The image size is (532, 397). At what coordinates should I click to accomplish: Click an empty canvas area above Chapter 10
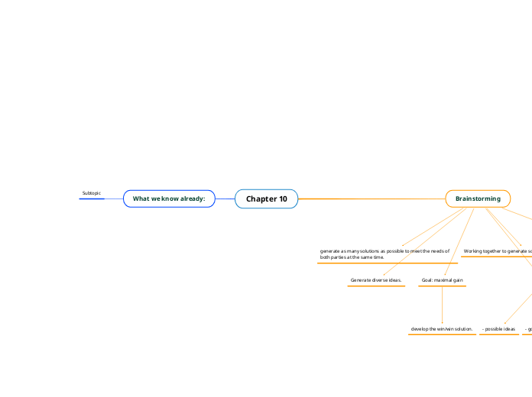(266, 102)
